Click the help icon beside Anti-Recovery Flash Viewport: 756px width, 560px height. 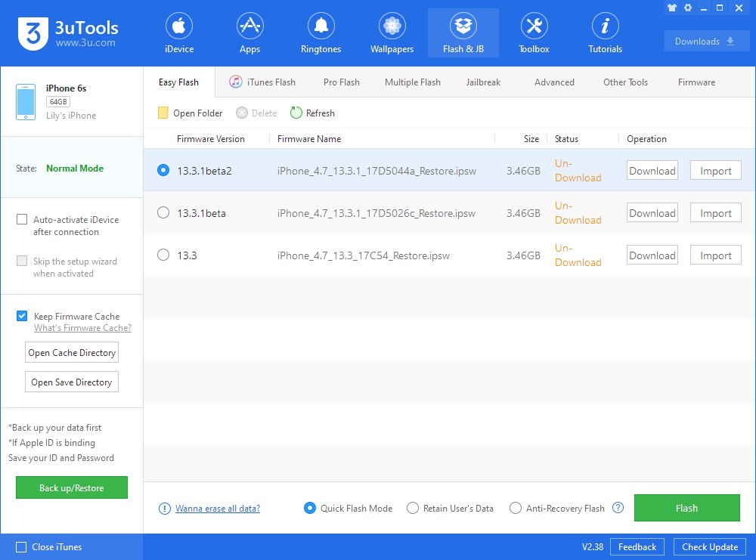618,507
